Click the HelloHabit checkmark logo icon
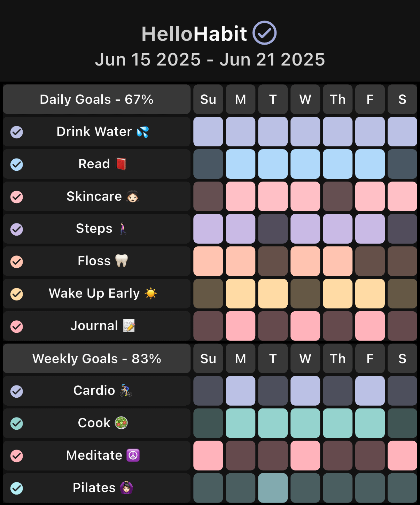 pos(264,33)
